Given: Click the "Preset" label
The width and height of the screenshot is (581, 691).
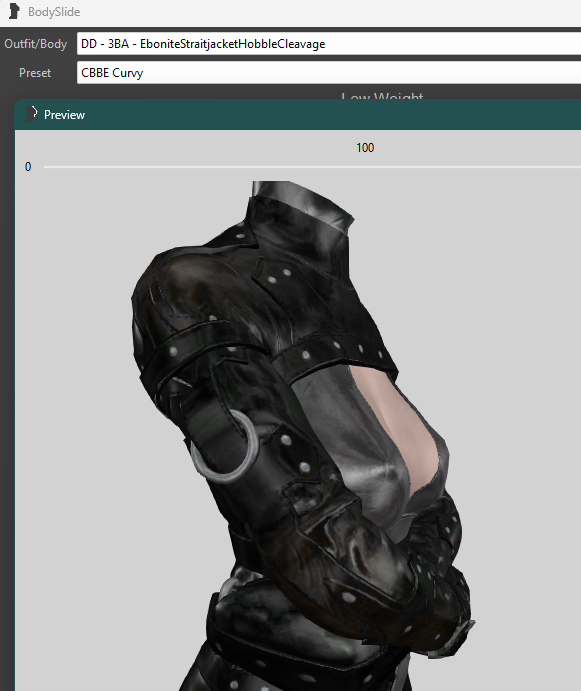Looking at the screenshot, I should 35,73.
